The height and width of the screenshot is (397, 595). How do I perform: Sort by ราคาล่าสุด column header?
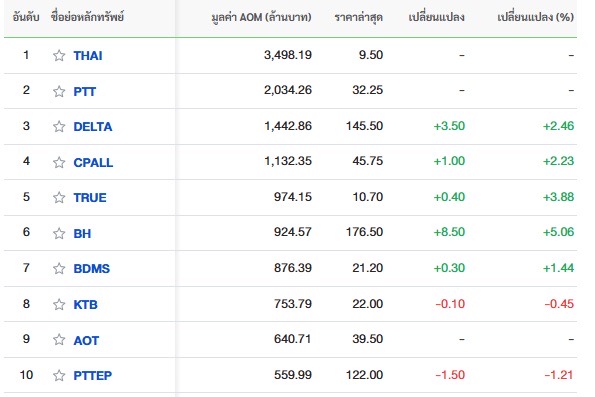coord(359,17)
